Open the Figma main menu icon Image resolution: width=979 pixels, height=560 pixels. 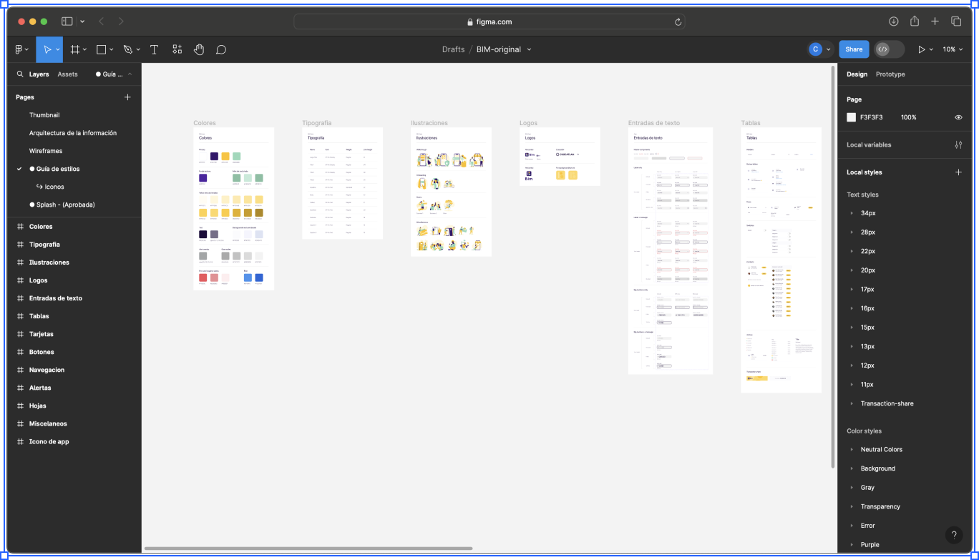(19, 49)
